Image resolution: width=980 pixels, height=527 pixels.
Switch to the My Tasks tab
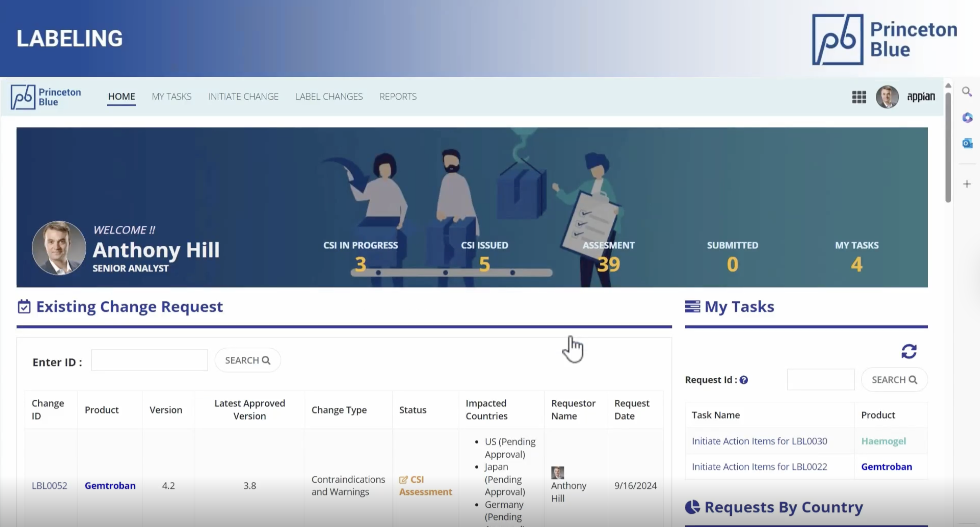171,97
